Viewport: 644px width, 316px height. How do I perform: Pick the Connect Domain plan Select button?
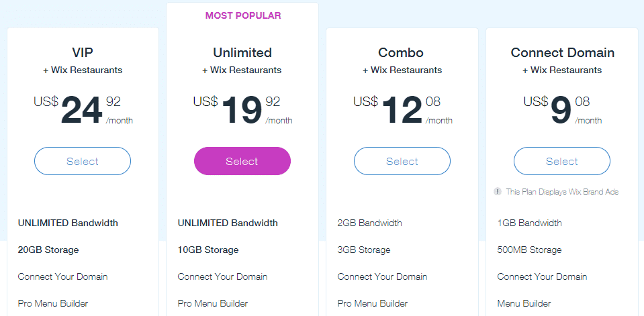point(562,161)
